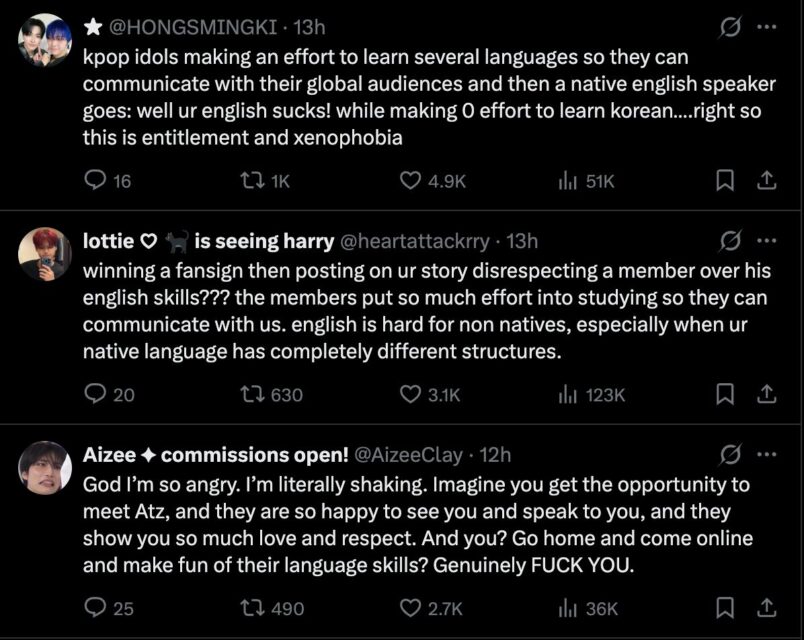This screenshot has height=640, width=804.
Task: Like lottie's tweet with 3.1K likes
Action: tap(410, 395)
